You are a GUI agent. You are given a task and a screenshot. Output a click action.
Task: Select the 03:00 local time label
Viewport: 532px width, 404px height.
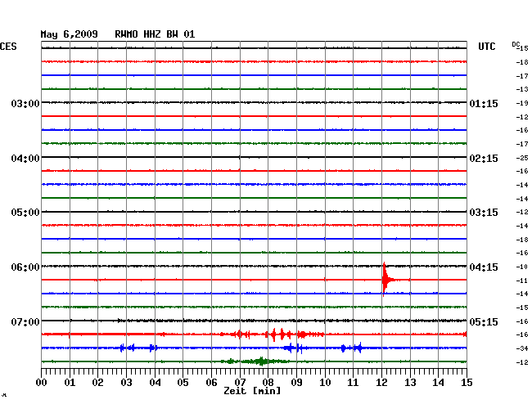(x=25, y=103)
